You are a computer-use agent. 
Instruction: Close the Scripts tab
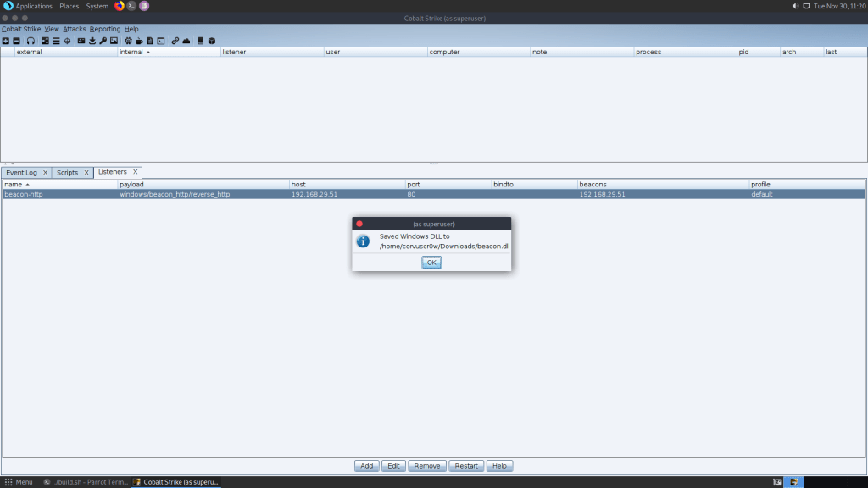(86, 172)
